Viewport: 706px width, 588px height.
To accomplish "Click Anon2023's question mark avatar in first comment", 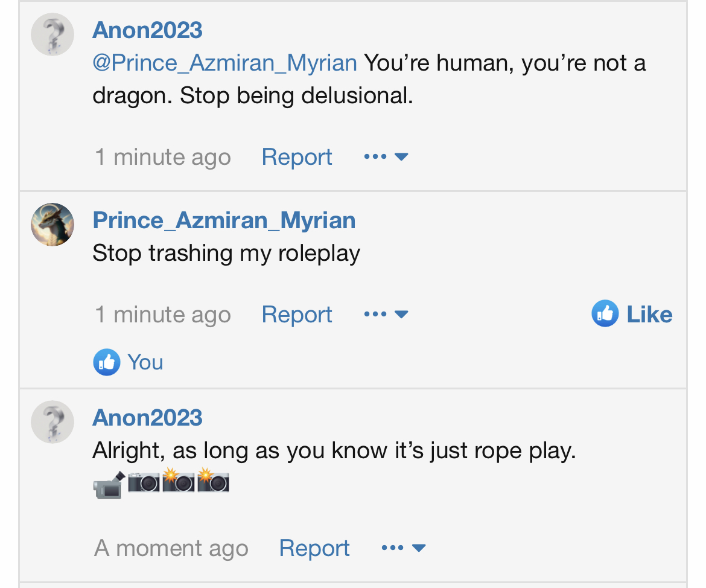I will pos(52,34).
